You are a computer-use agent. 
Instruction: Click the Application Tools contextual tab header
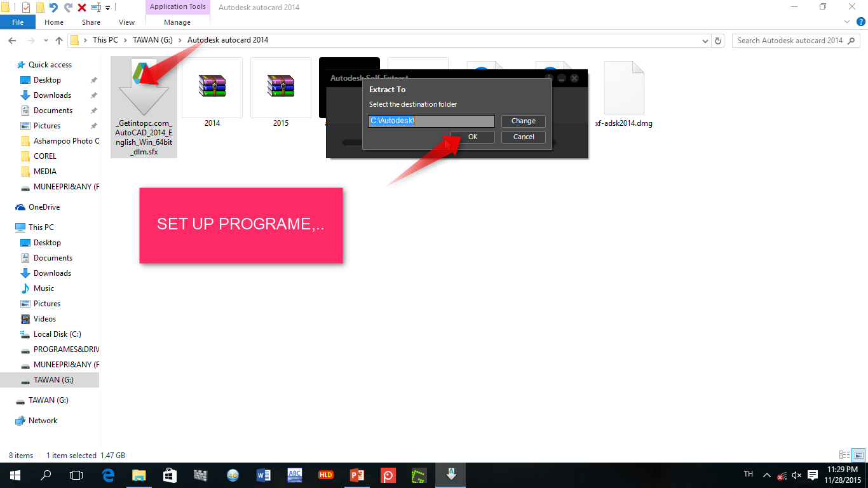[x=178, y=7]
